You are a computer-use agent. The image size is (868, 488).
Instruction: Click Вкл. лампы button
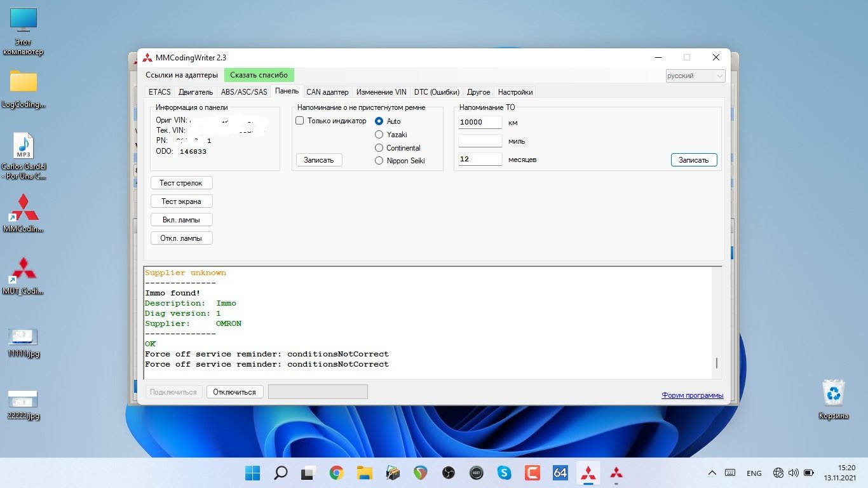pos(181,220)
